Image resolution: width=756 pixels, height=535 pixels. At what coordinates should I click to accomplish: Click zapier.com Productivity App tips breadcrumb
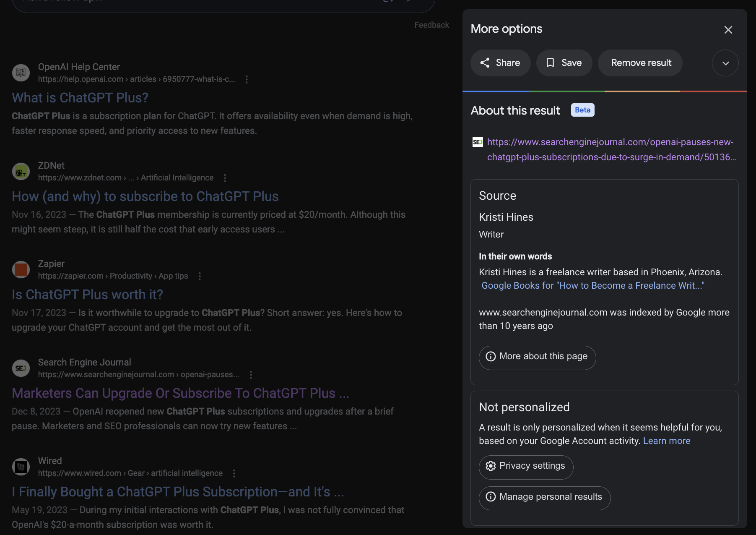click(113, 276)
